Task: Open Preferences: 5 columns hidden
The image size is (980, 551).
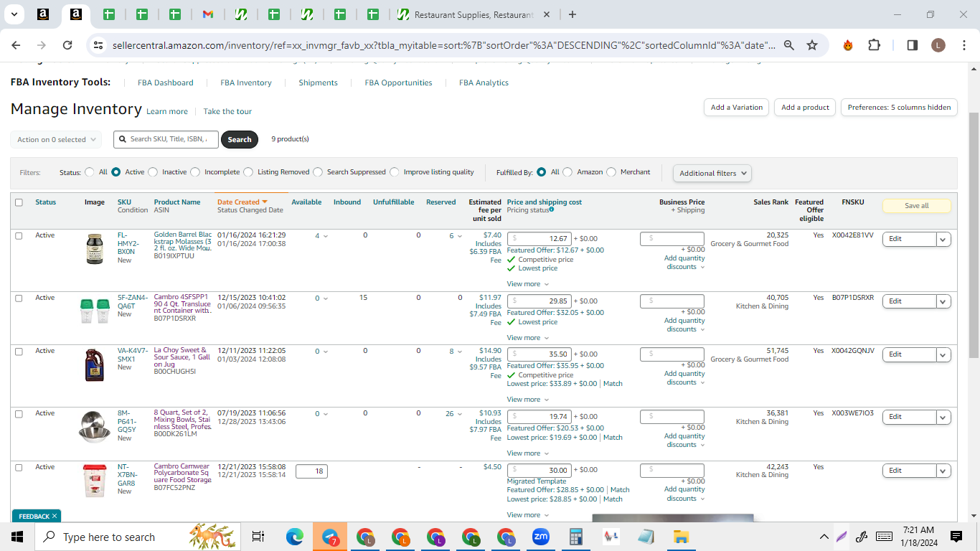Action: coord(899,108)
